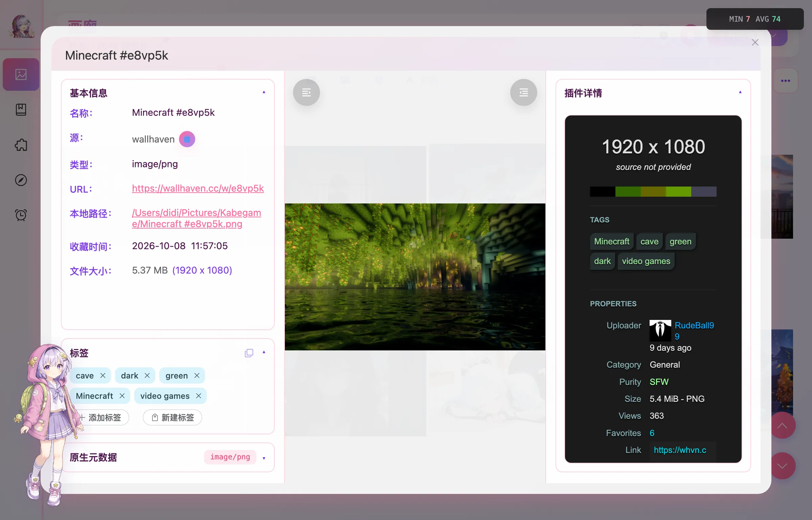Click the gray-purple palette swatch
The width and height of the screenshot is (812, 520).
[704, 192]
